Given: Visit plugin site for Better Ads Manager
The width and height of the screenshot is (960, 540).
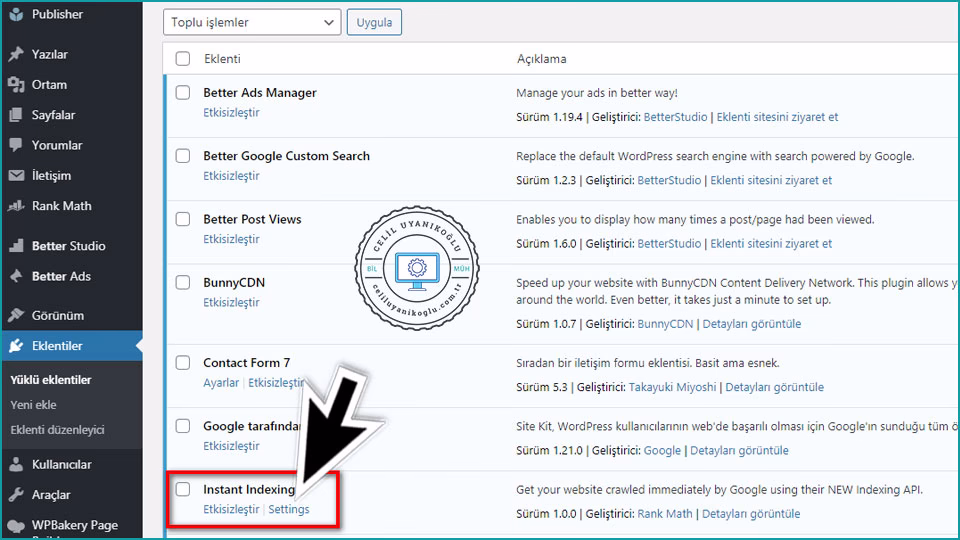Looking at the screenshot, I should [x=778, y=117].
